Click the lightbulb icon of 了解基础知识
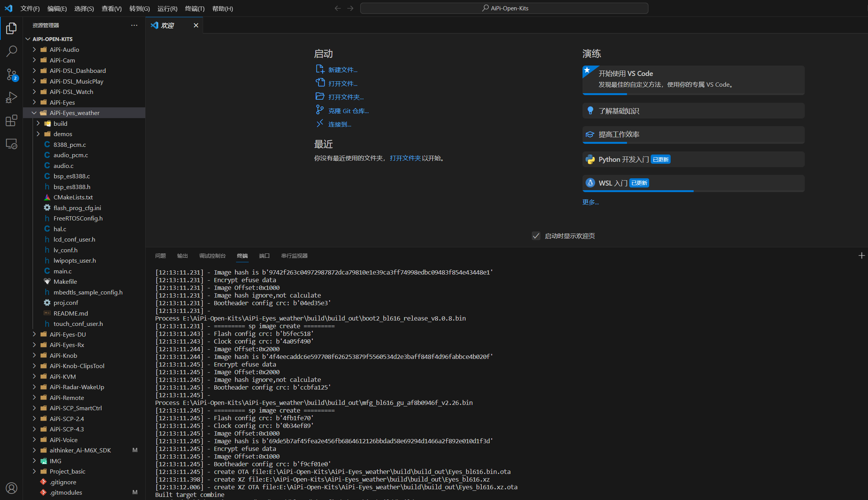 590,111
